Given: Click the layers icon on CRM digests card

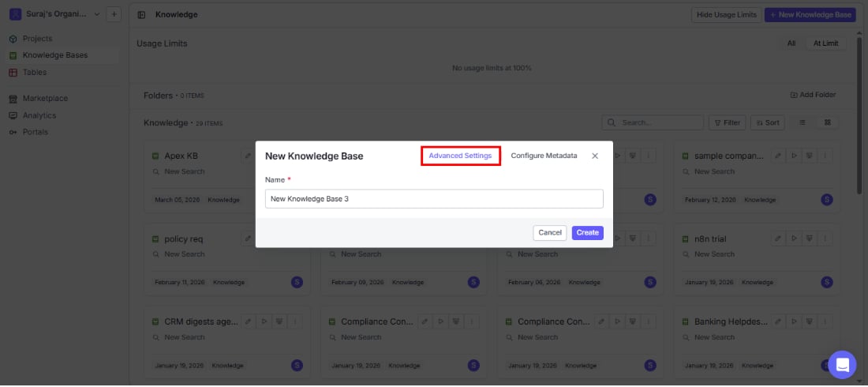Looking at the screenshot, I should [x=279, y=321].
